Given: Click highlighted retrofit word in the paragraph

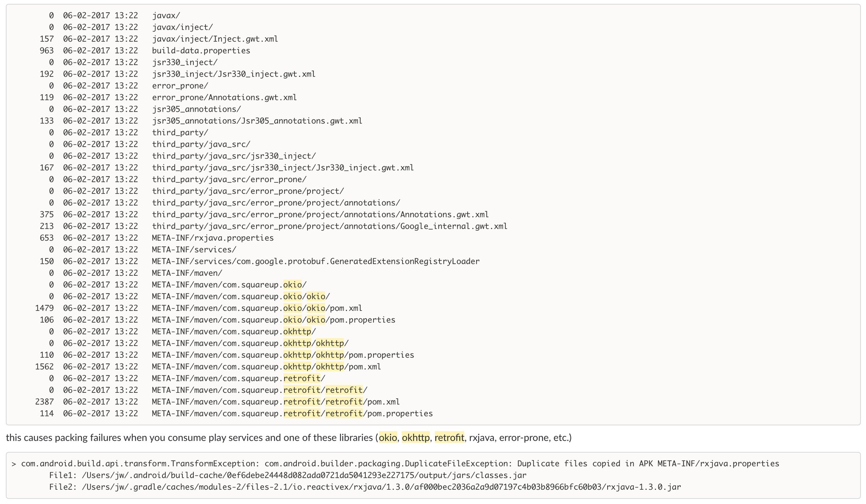Looking at the screenshot, I should [449, 438].
